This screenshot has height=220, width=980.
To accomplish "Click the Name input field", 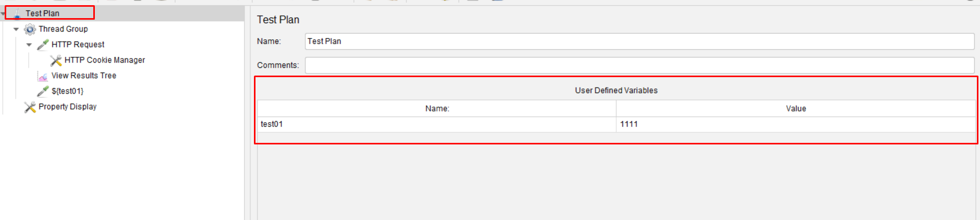I will pos(640,41).
